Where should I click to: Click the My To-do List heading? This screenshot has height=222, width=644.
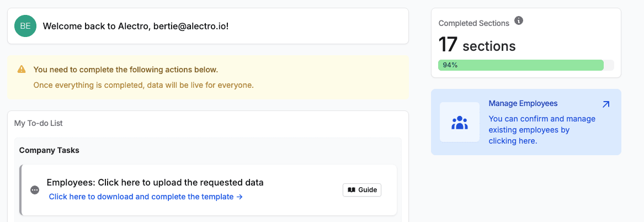point(39,123)
